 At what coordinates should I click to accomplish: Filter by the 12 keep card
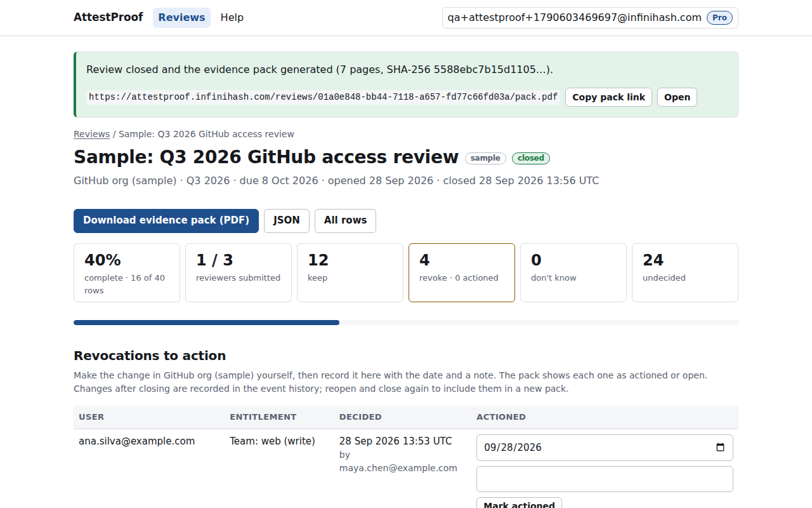(350, 272)
